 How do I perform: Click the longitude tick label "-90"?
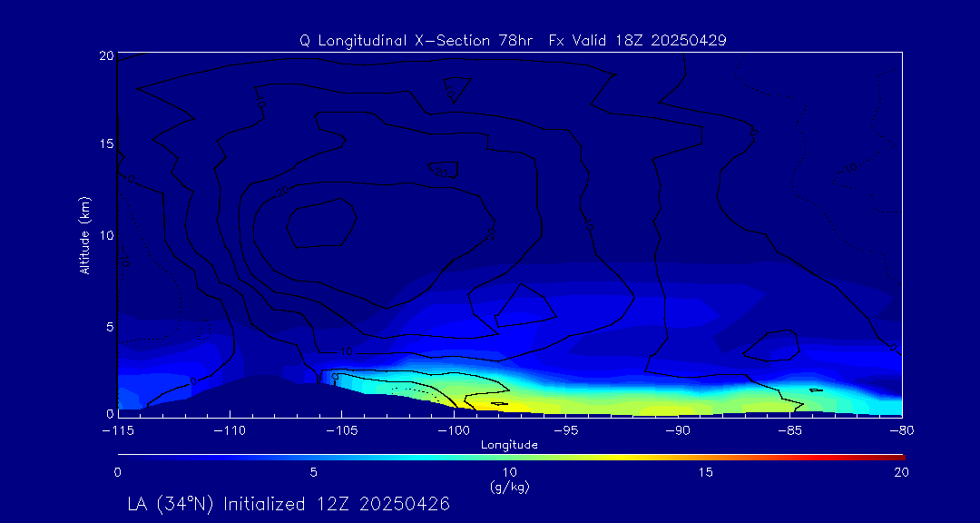pos(678,431)
